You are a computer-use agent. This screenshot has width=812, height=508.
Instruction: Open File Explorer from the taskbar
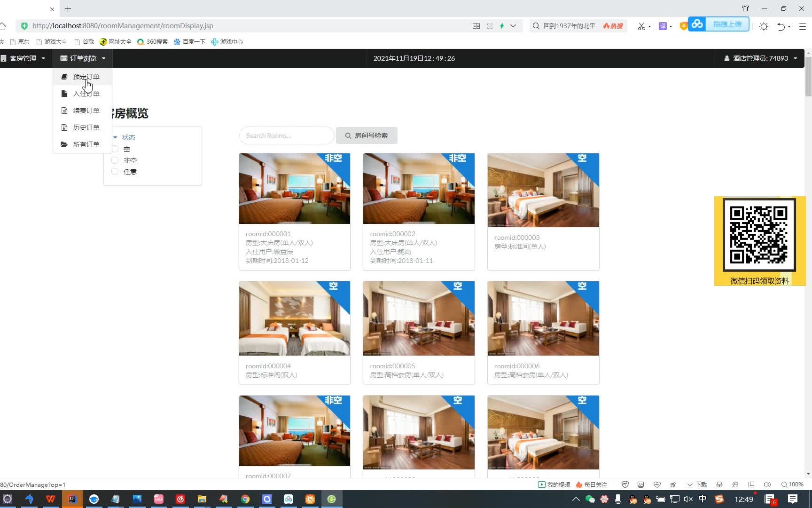202,499
